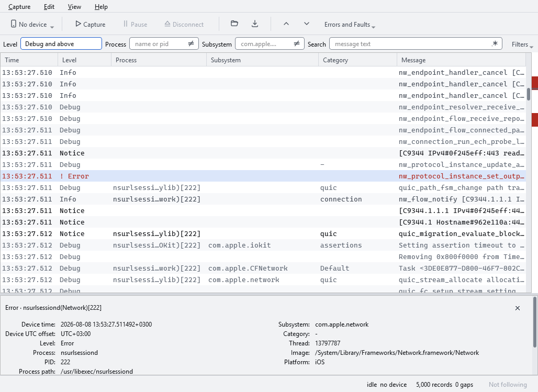This screenshot has width=538, height=392.
Task: Select the Notice row [C9344.1.1.1 IPv4#0f245eff
Action: 263,211
